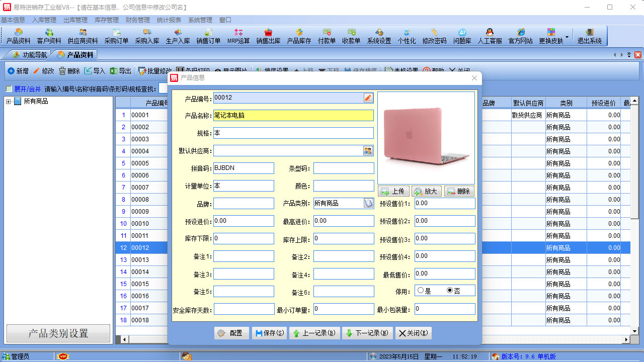Screen dimensions: 644x362
Task: Open the MRP运算 toolbar icon
Action: coord(238,36)
